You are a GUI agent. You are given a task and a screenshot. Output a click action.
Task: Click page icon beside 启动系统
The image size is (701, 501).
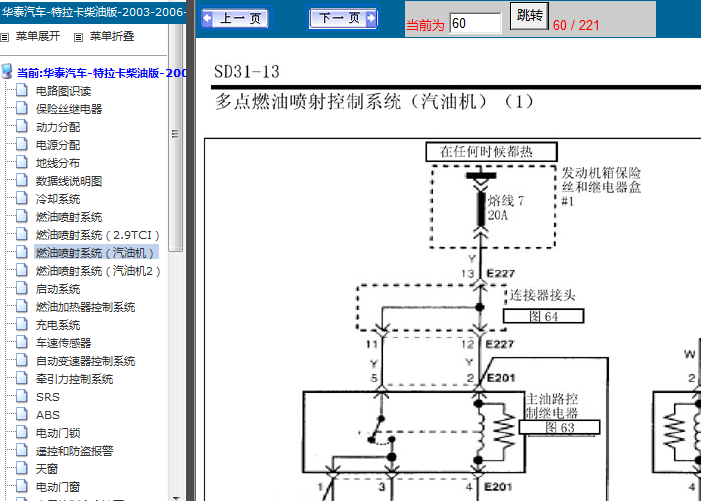22,288
